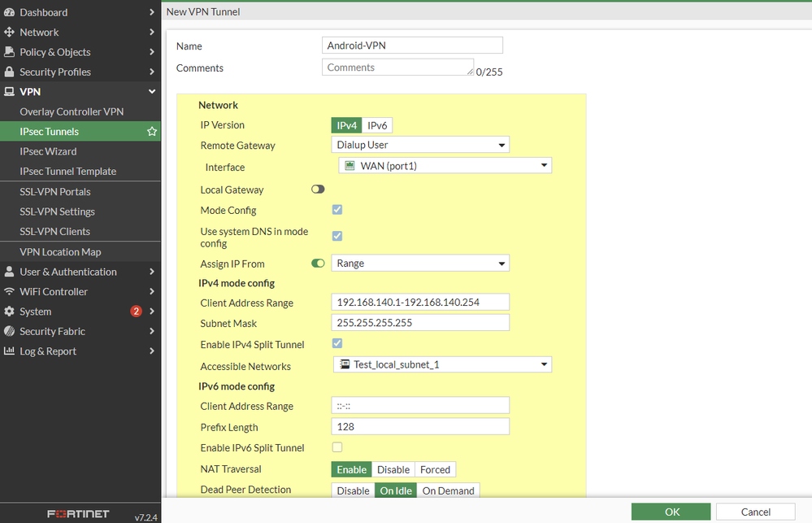Viewport: 812px width, 523px height.
Task: Select IPv6 as IP Version
Action: [x=377, y=125]
